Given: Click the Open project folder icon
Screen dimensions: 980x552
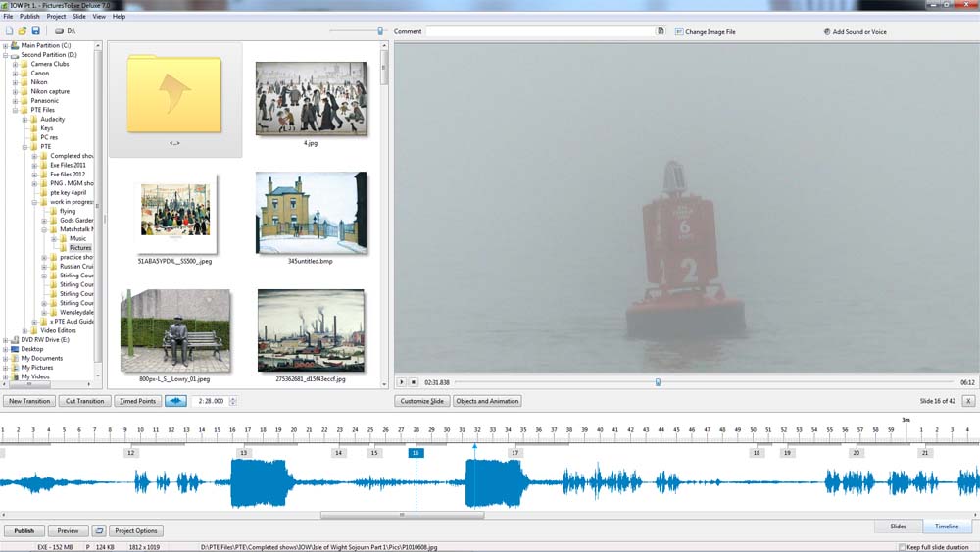Looking at the screenshot, I should coord(23,31).
